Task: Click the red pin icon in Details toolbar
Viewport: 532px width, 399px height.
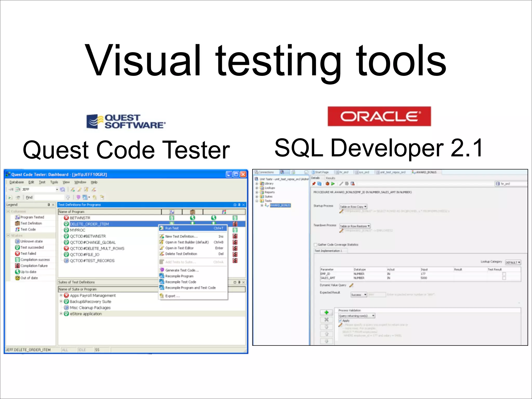Action: pyautogui.click(x=314, y=184)
